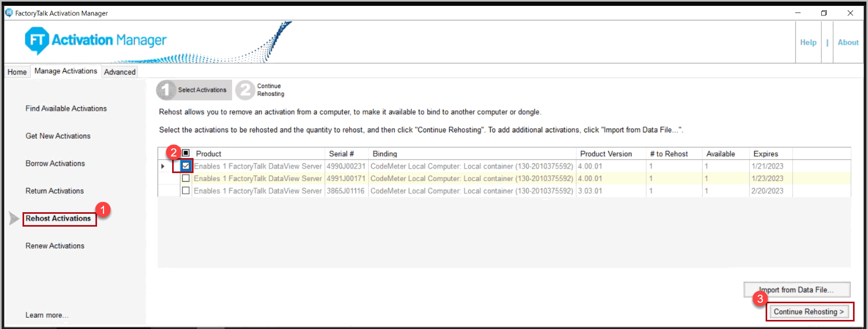The width and height of the screenshot is (868, 329).
Task: Click product version cell for serial 4990J00231
Action: [x=611, y=166]
